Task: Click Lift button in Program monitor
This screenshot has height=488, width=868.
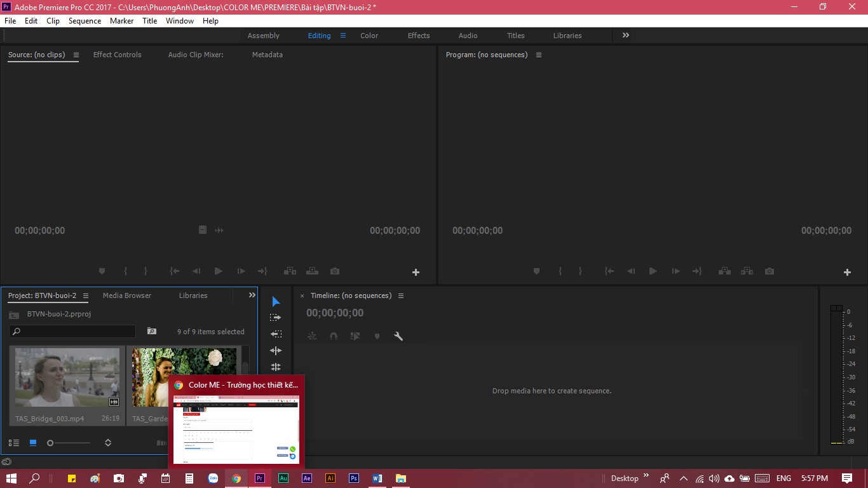Action: (x=724, y=271)
